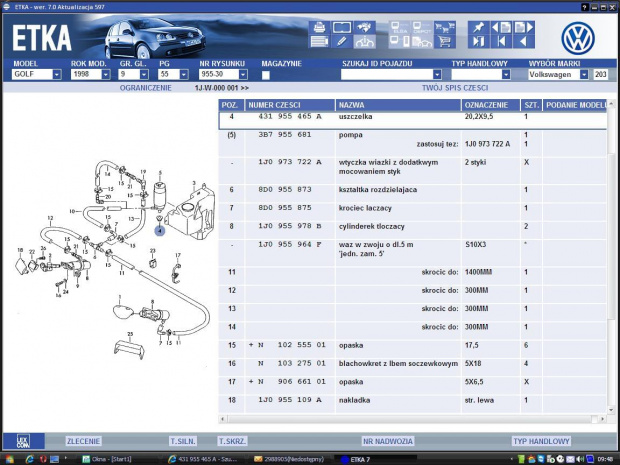Image resolution: width=620 pixels, height=465 pixels.
Task: Click the brand code field showing 203
Action: click(601, 74)
